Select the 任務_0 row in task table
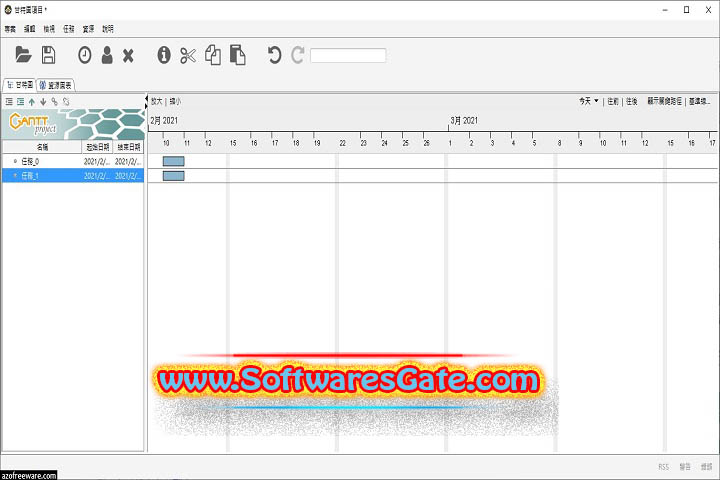This screenshot has width=720, height=480. click(x=73, y=161)
